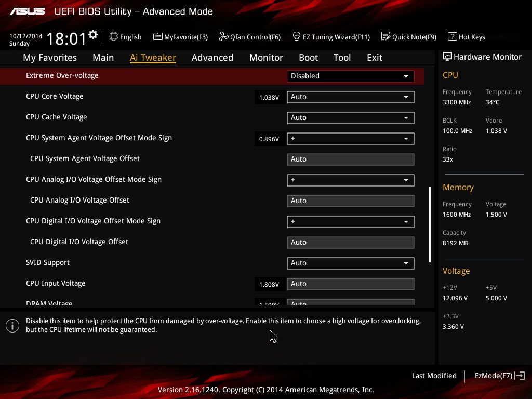The image size is (532, 399).
Task: Open the CPU Cache Voltage dropdown
Action: [351, 118]
